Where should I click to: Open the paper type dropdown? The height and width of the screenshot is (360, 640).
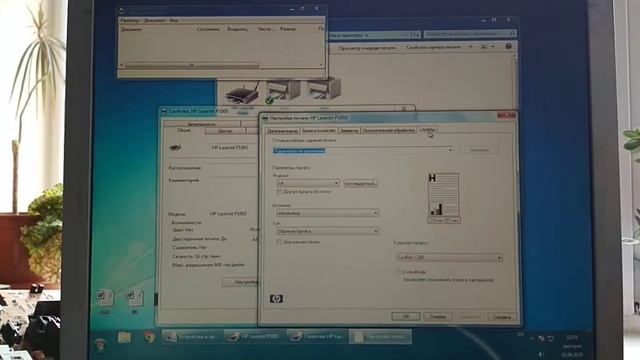click(x=327, y=231)
